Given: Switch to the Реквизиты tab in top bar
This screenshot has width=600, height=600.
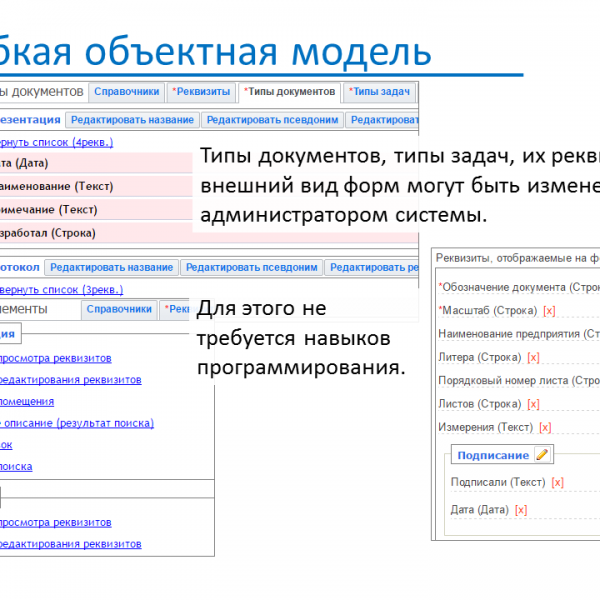Looking at the screenshot, I should pyautogui.click(x=202, y=92).
